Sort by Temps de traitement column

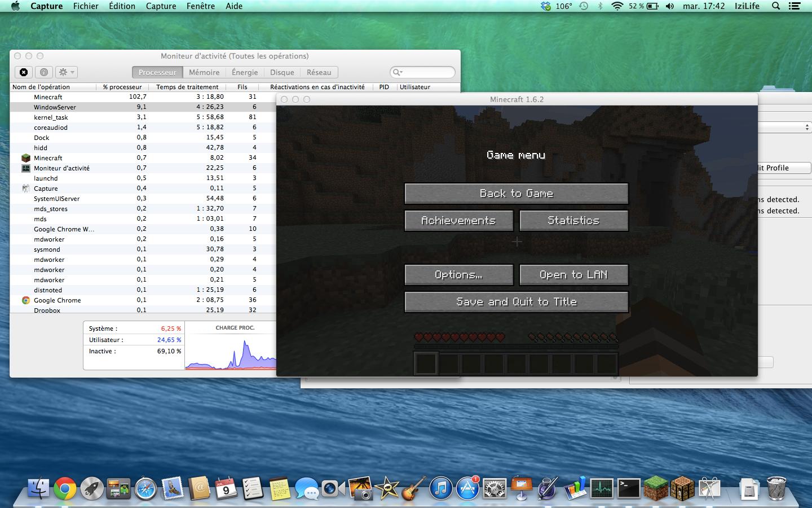(187, 87)
